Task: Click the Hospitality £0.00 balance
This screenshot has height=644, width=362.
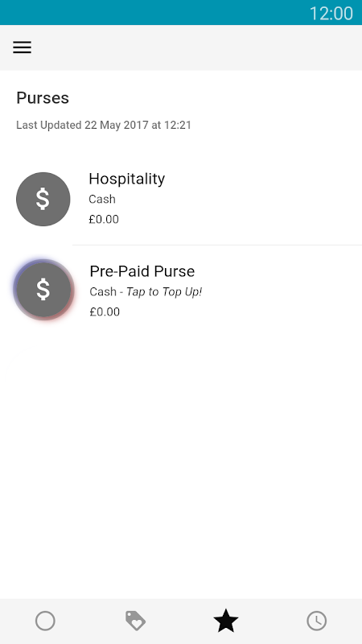Action: tap(104, 219)
